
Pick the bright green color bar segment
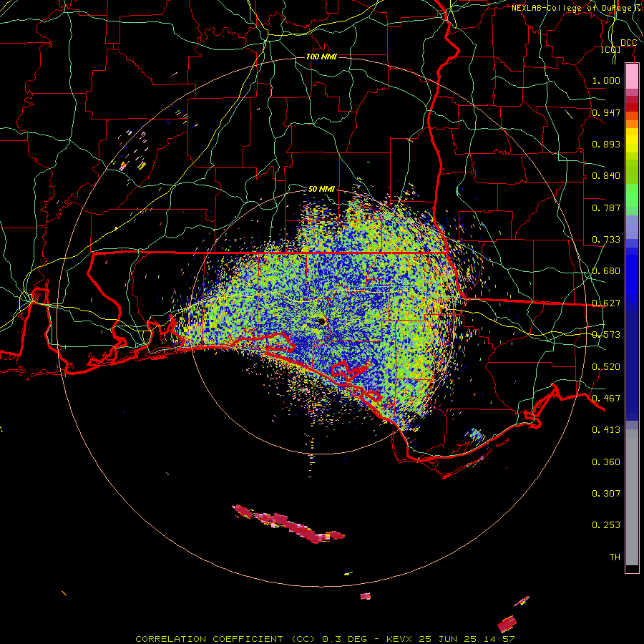pyautogui.click(x=632, y=195)
